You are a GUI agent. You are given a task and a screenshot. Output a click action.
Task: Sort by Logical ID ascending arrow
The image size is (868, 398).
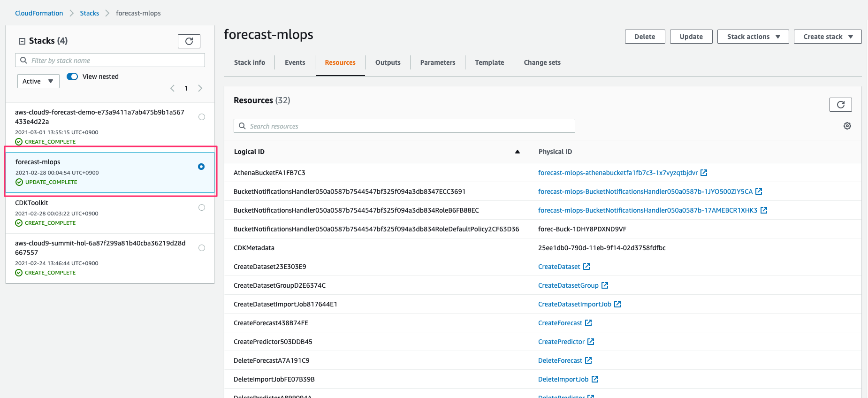point(518,152)
